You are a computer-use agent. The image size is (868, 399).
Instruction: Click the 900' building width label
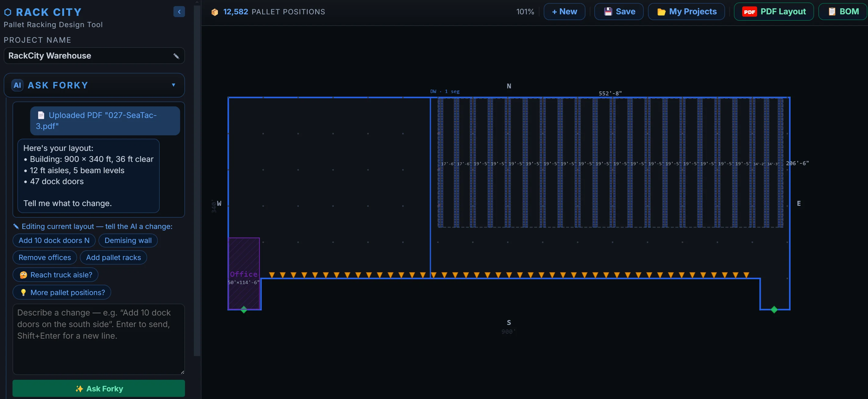(x=508, y=332)
